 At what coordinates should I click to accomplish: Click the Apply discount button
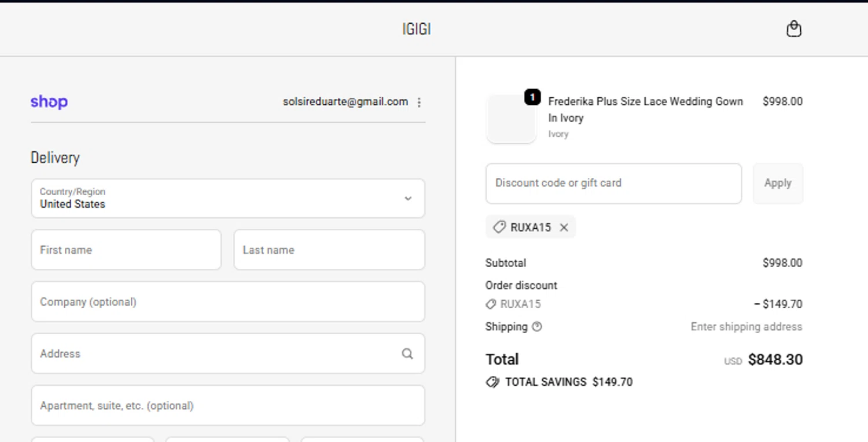[778, 183]
